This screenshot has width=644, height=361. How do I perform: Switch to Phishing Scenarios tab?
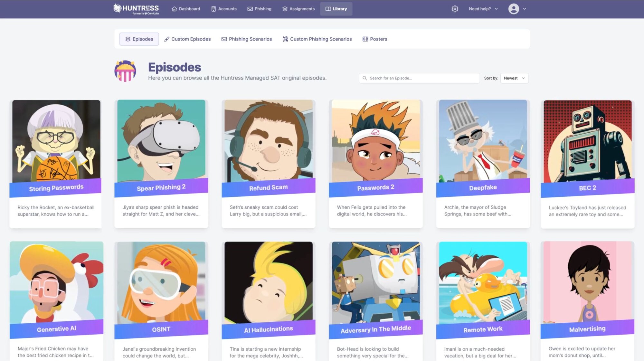coord(247,39)
